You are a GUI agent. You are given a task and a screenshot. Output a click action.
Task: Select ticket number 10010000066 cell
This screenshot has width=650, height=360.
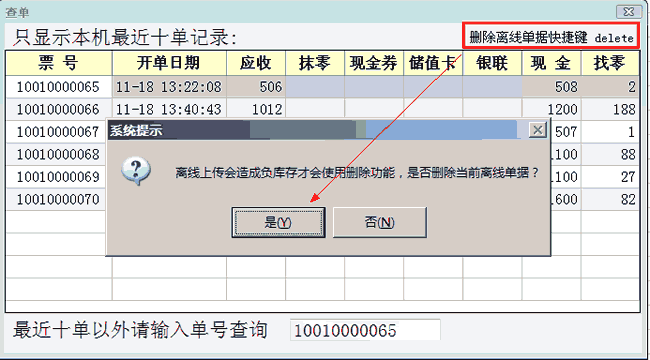click(x=58, y=109)
